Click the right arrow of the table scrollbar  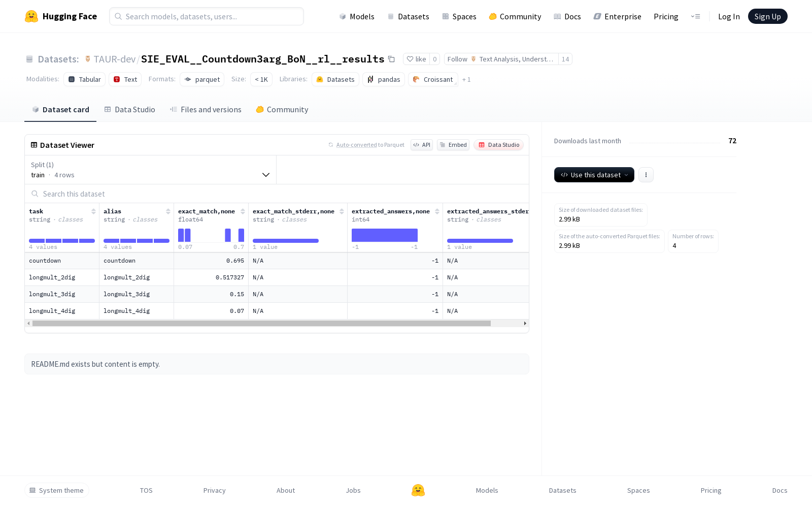(525, 323)
